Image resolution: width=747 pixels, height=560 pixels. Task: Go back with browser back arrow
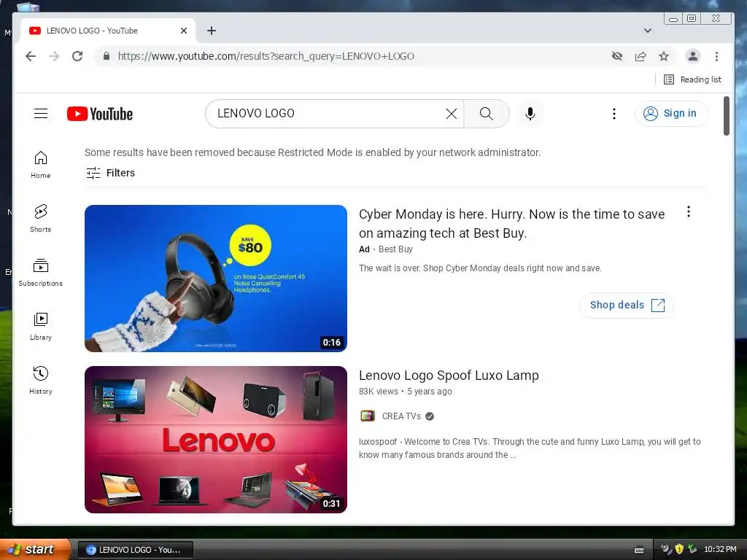pyautogui.click(x=31, y=56)
